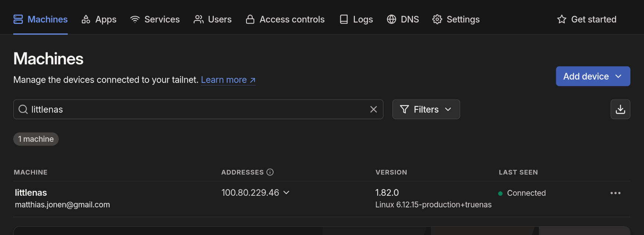
Task: Click the 1 machine count badge
Action: (36, 139)
